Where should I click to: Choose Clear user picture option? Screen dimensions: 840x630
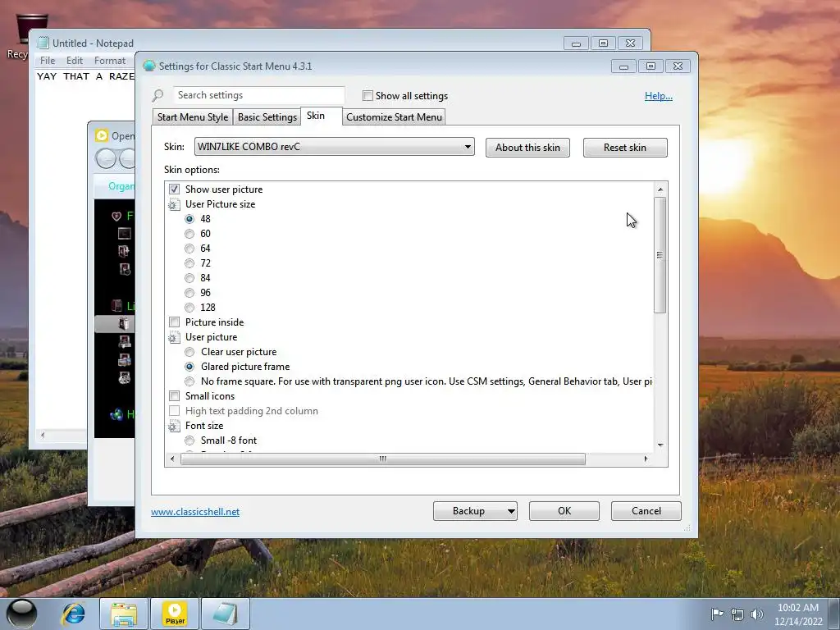(189, 352)
